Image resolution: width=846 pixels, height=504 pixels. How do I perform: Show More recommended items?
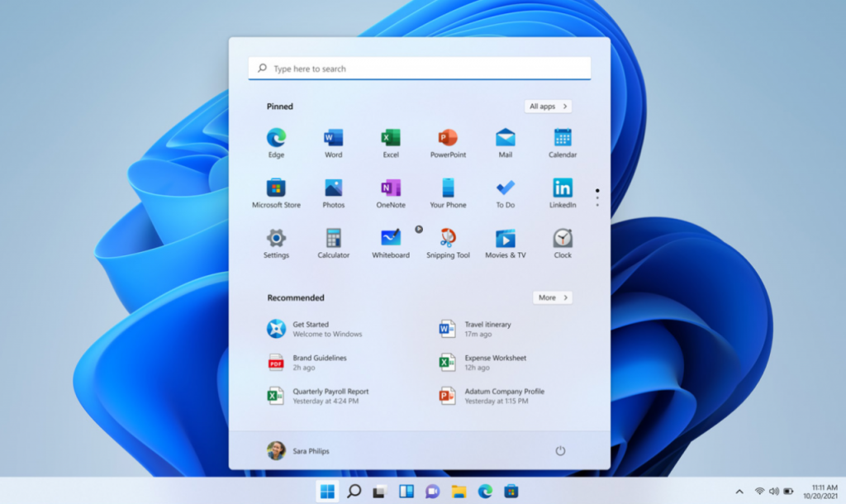click(553, 297)
